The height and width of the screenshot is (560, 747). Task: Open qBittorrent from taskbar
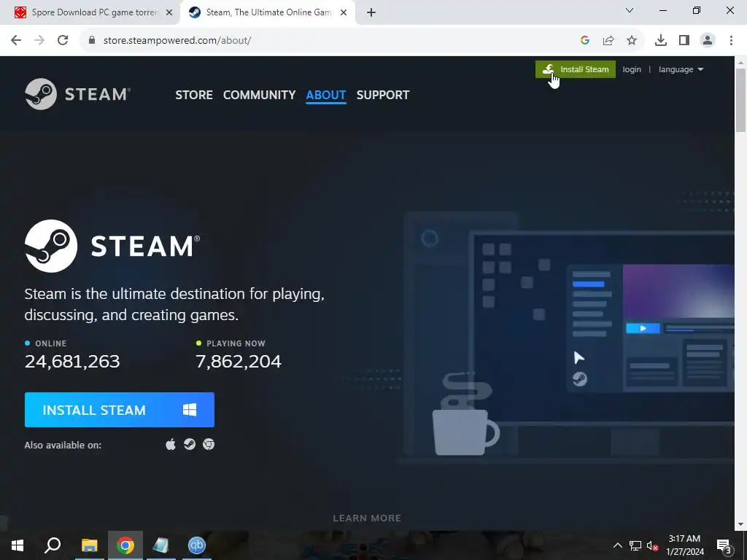tap(197, 545)
